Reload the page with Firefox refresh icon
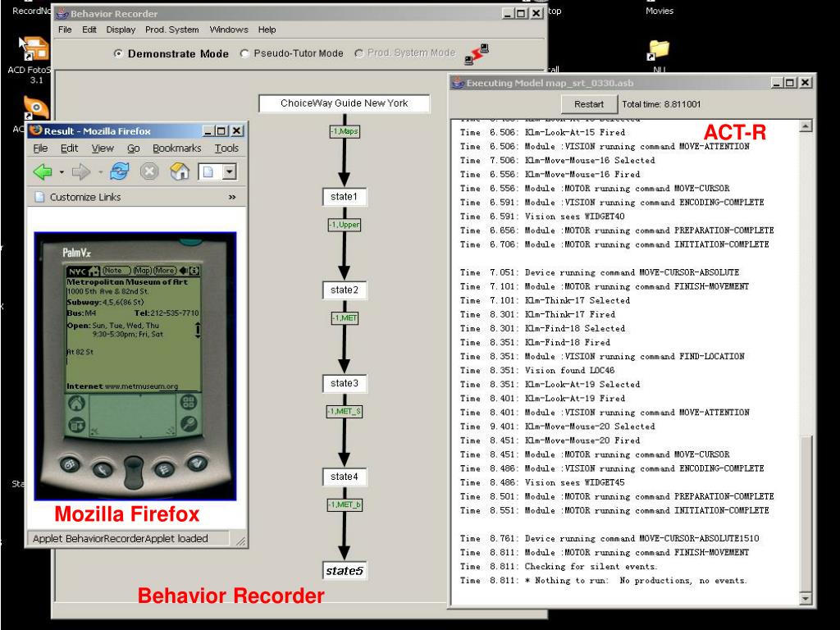840x630 pixels. pos(120,171)
